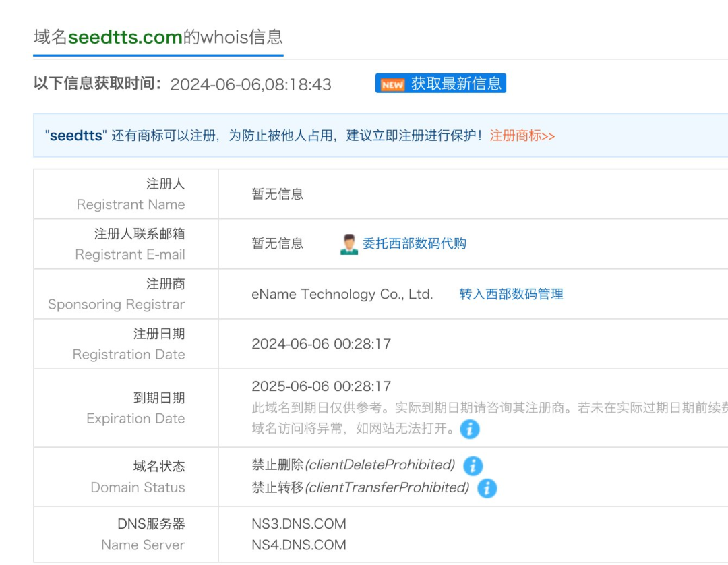Click the Sponsoring Registrar label

point(117,305)
